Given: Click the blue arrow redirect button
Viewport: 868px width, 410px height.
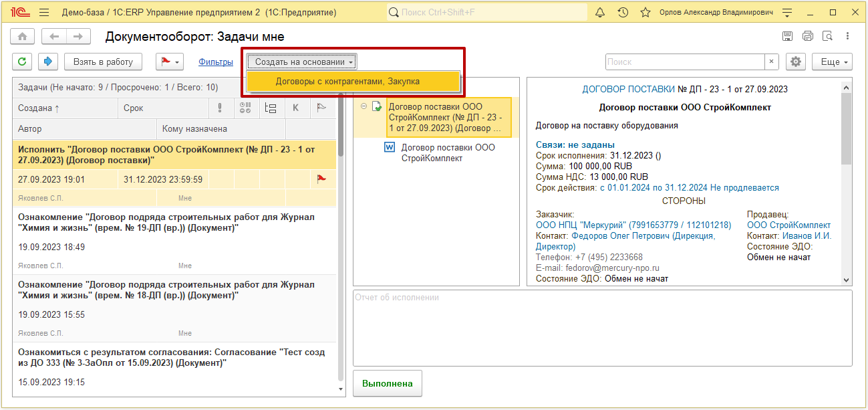Looking at the screenshot, I should [x=47, y=62].
